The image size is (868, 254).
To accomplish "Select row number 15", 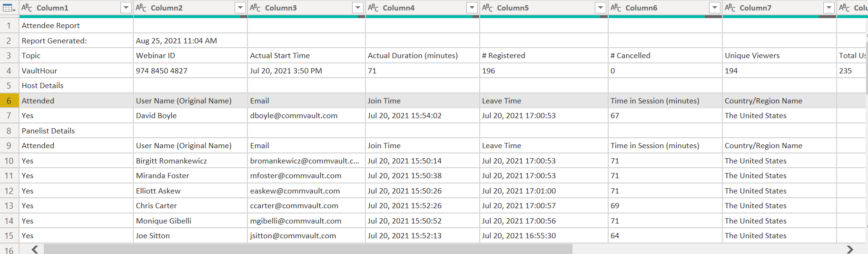I will (x=9, y=235).
